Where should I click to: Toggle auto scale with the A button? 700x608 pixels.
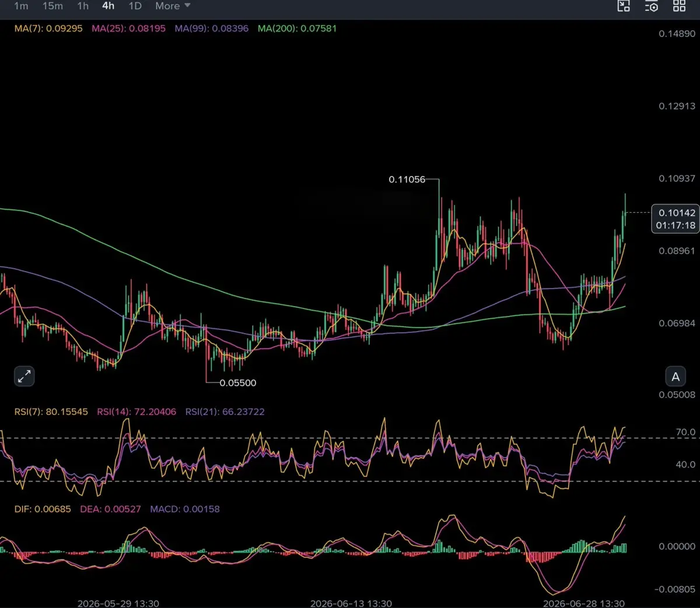[x=675, y=377]
